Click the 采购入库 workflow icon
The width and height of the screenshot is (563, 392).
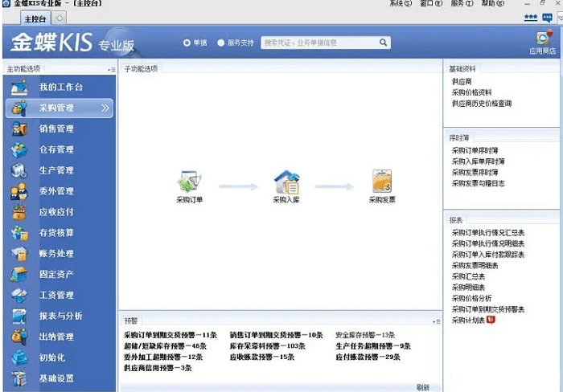point(287,182)
